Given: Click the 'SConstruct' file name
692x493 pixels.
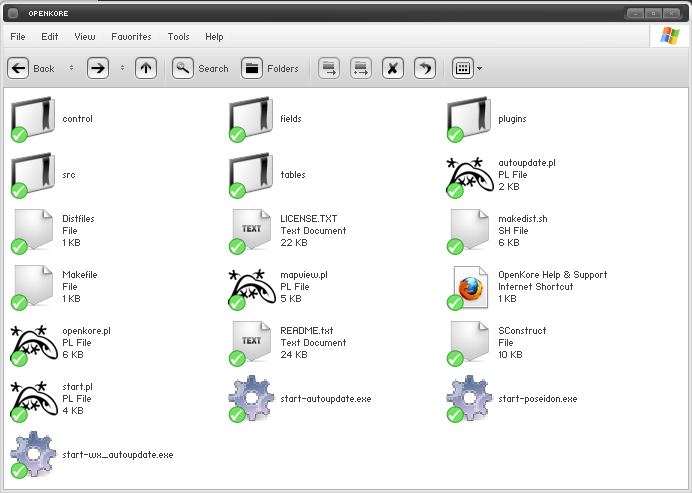Looking at the screenshot, I should point(522,331).
